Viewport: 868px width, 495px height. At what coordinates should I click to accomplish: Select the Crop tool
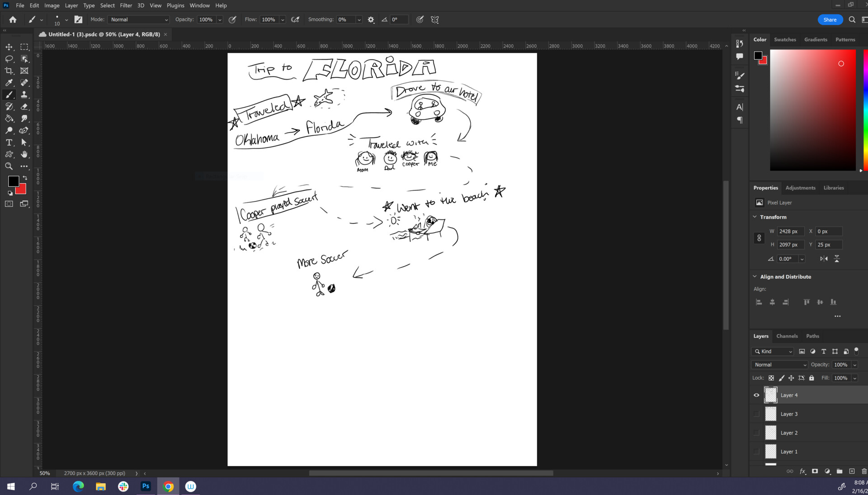point(9,71)
